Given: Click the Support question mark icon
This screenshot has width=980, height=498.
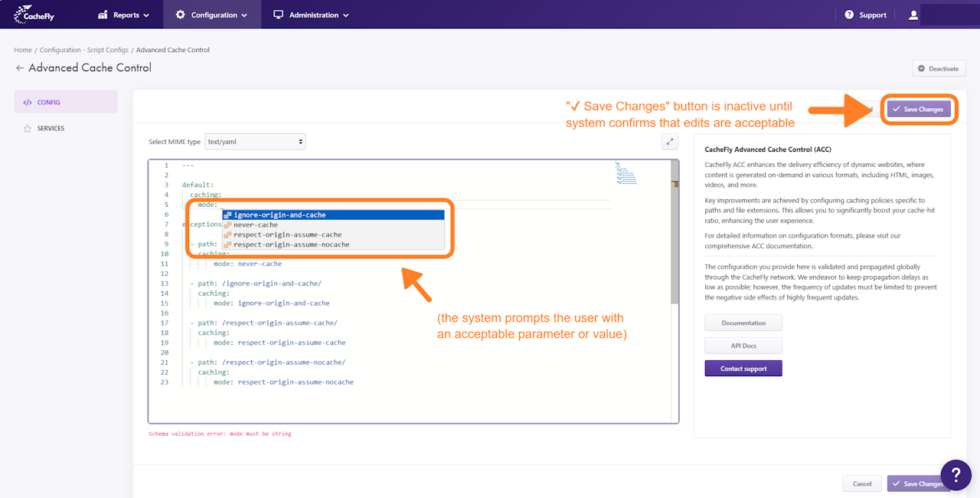Looking at the screenshot, I should [849, 15].
